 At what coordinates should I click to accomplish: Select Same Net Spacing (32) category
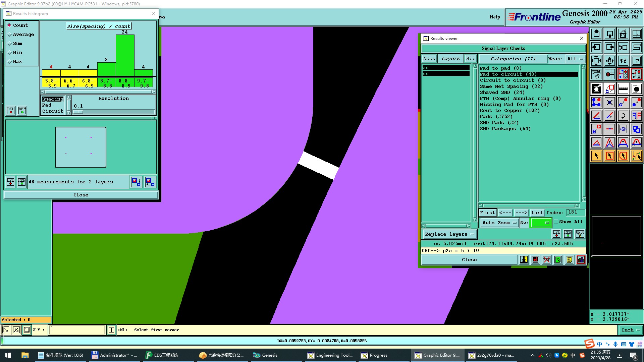point(511,86)
